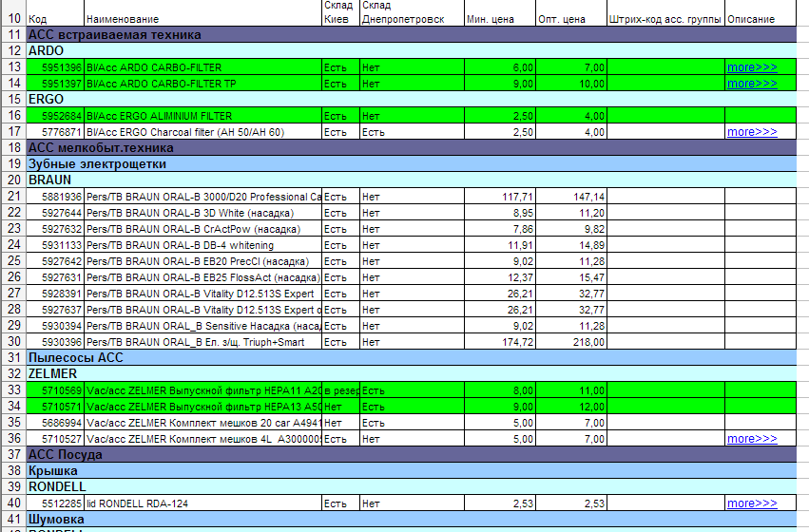This screenshot has width=809, height=532.
Task: Open more>>> link for ARDO CARBO-FILTER row 13
Action: 752,67
